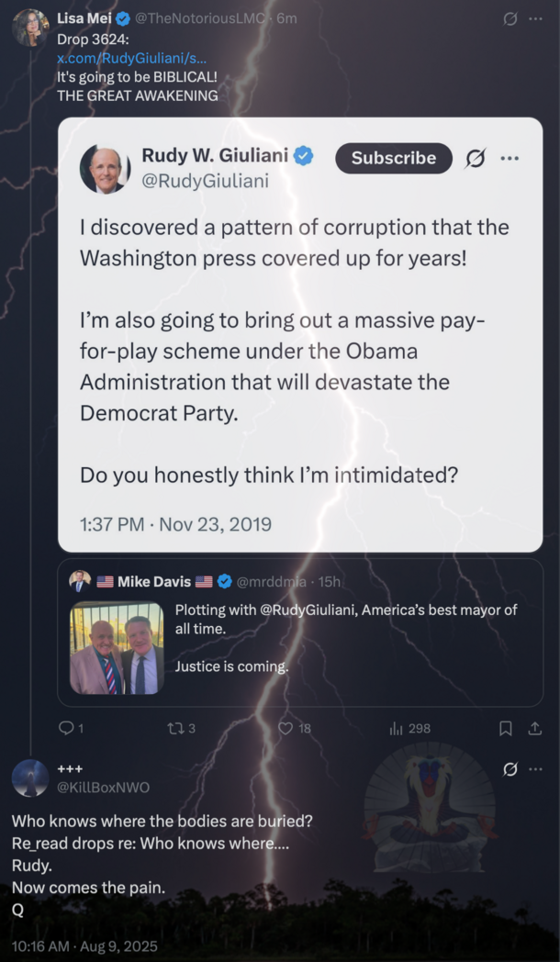Open more options on Lisa Mei's post
This screenshot has width=560, height=962.
(536, 19)
